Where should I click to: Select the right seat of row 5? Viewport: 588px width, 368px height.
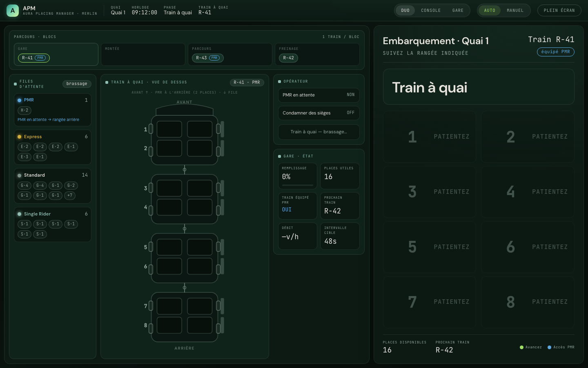[x=200, y=247]
